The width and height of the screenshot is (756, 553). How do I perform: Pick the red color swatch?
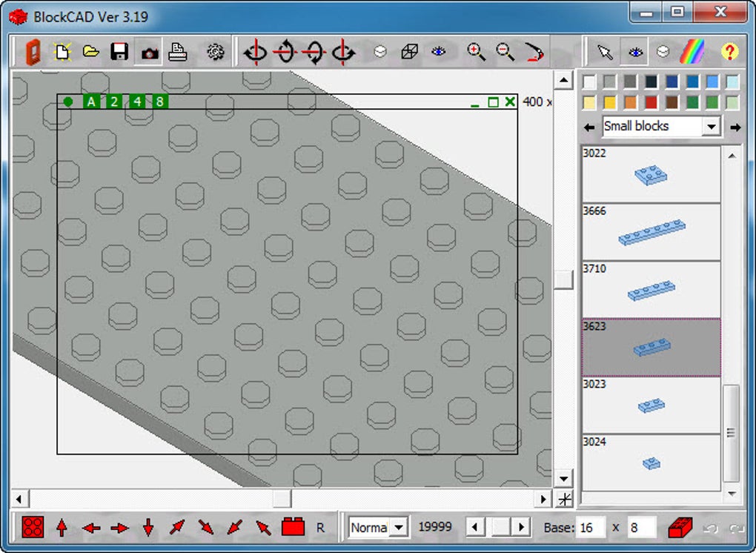point(651,102)
